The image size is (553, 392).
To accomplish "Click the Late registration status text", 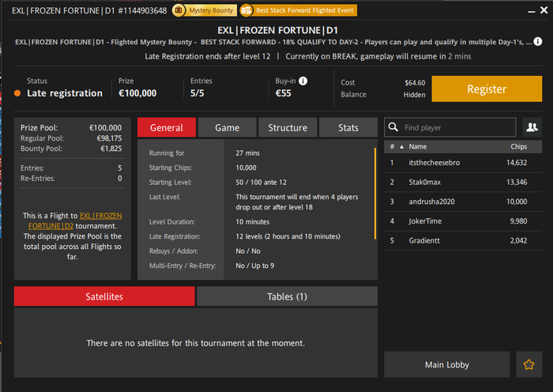I will point(65,93).
